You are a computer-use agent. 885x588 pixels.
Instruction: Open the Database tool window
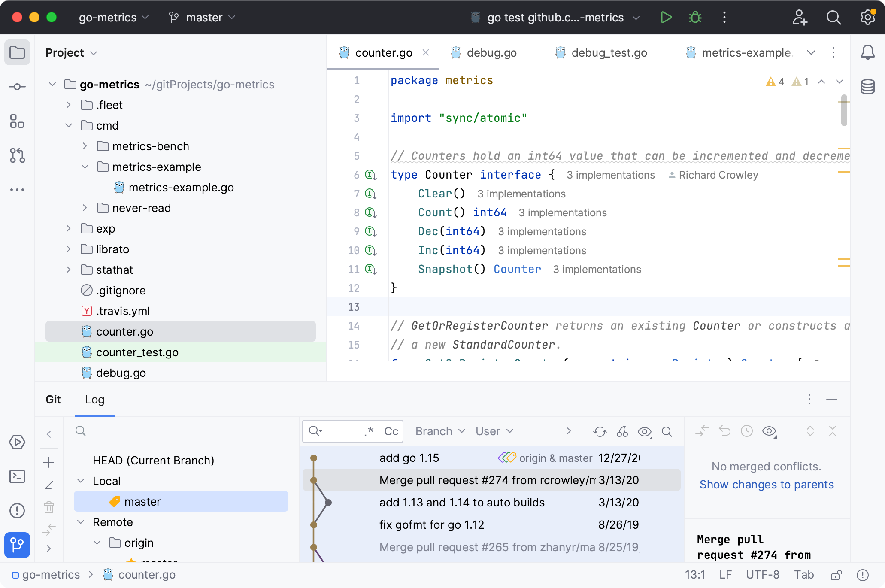tap(867, 87)
